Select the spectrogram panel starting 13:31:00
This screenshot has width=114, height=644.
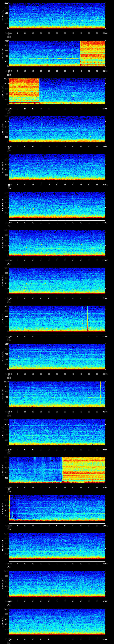[57, 91]
